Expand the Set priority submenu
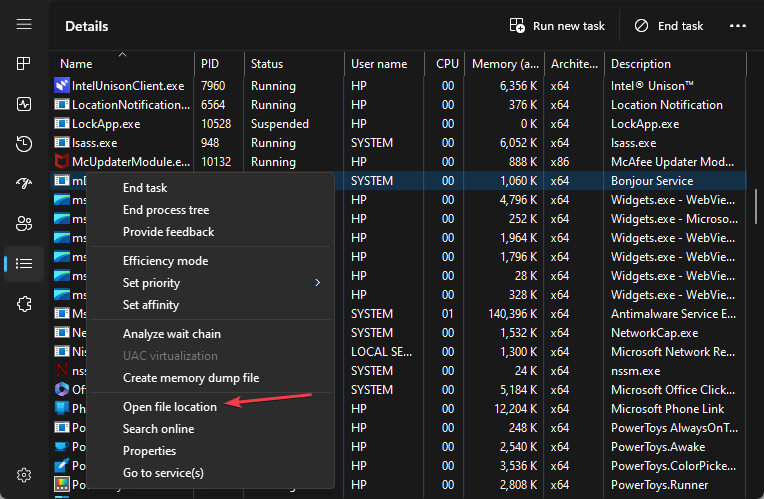The height and width of the screenshot is (499, 764). (211, 283)
